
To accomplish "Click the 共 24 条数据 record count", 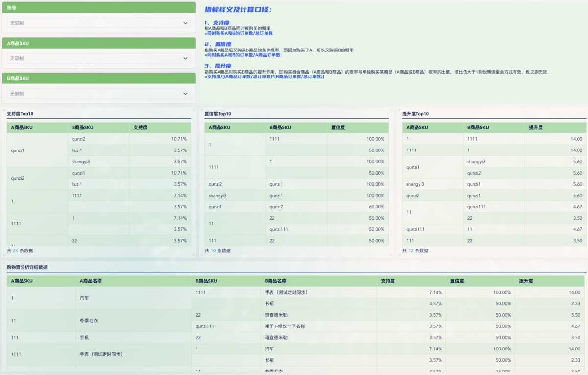I will (20, 250).
